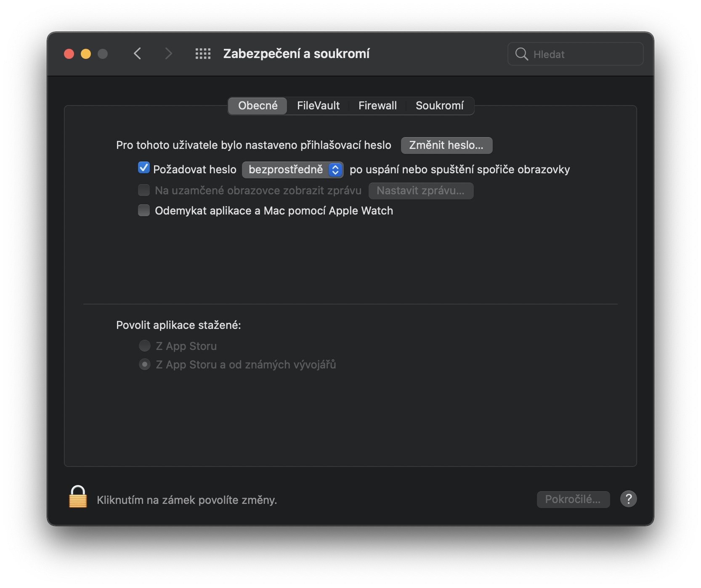The image size is (701, 588).
Task: Minimize window with the yellow button
Action: 86,54
